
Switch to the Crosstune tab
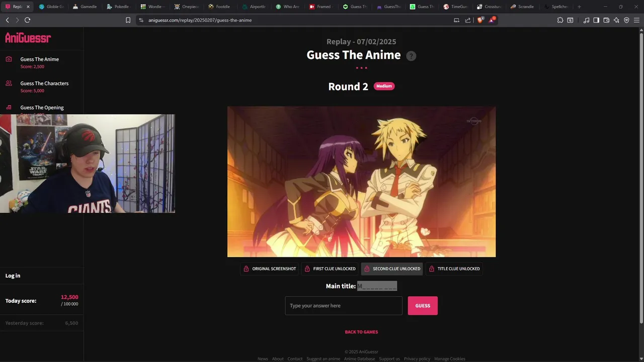click(491, 7)
